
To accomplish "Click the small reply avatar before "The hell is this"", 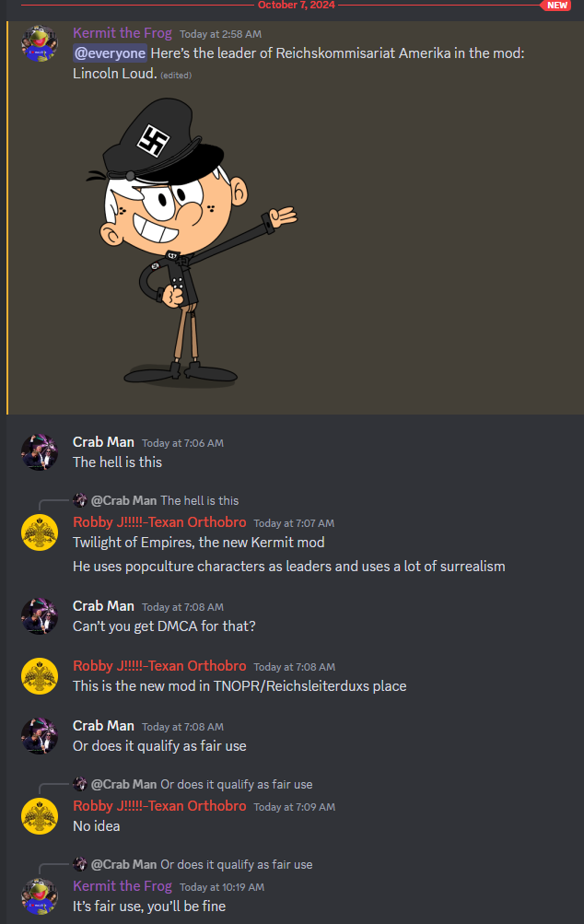I will click(80, 500).
